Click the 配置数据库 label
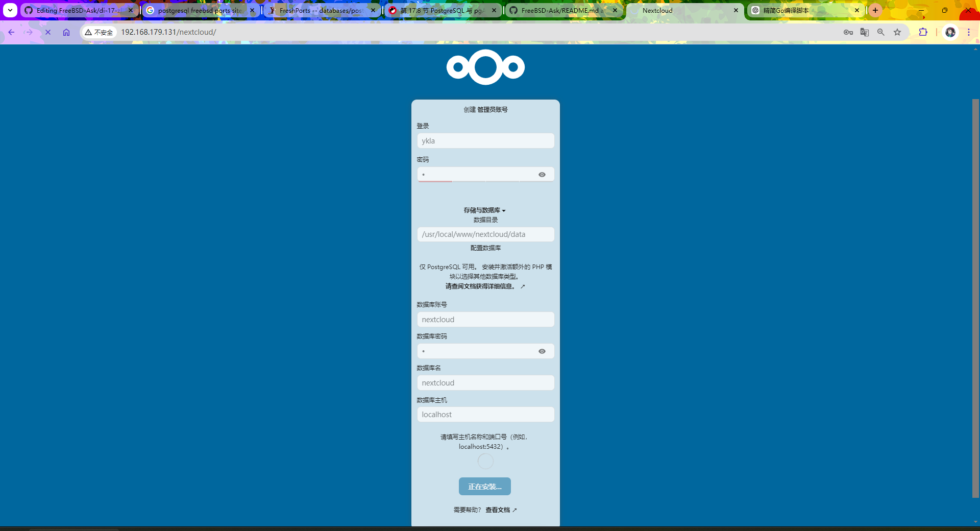980x531 pixels. 485,248
